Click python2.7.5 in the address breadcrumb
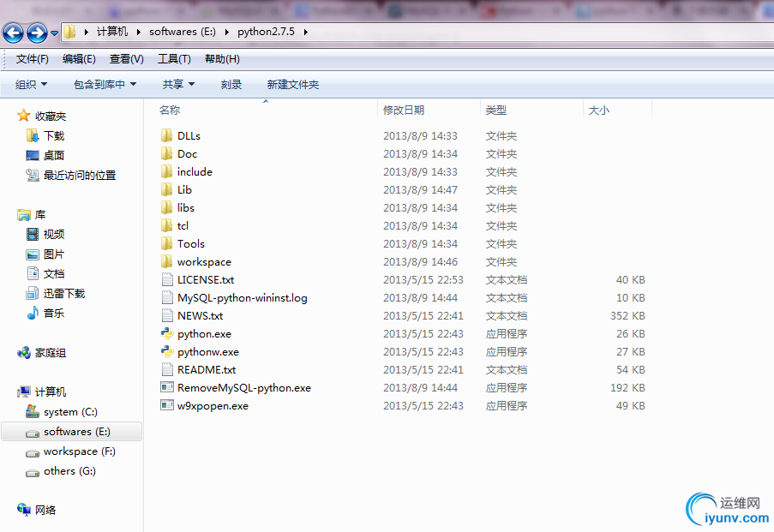Screen dimensions: 774x532 [x=266, y=32]
